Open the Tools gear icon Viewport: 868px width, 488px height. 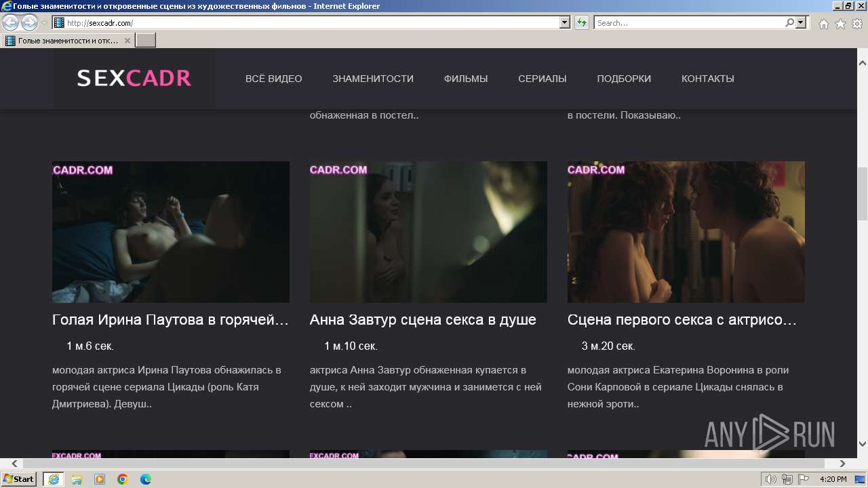[x=857, y=24]
